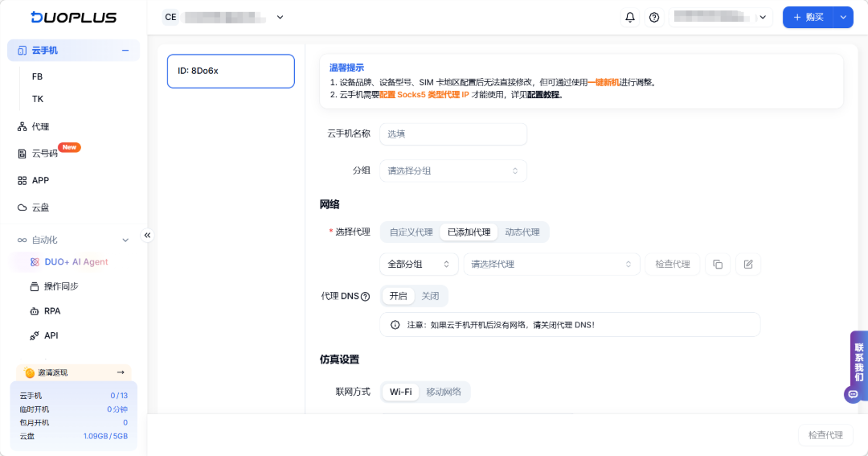This screenshot has width=868, height=456.
Task: Open the chat bubble contact icon
Action: tap(853, 395)
